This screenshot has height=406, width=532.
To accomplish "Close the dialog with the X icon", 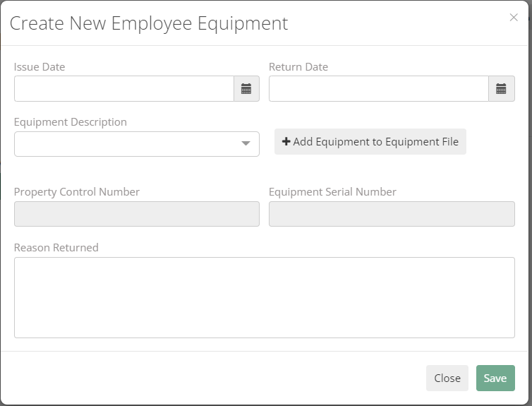I will (x=514, y=18).
